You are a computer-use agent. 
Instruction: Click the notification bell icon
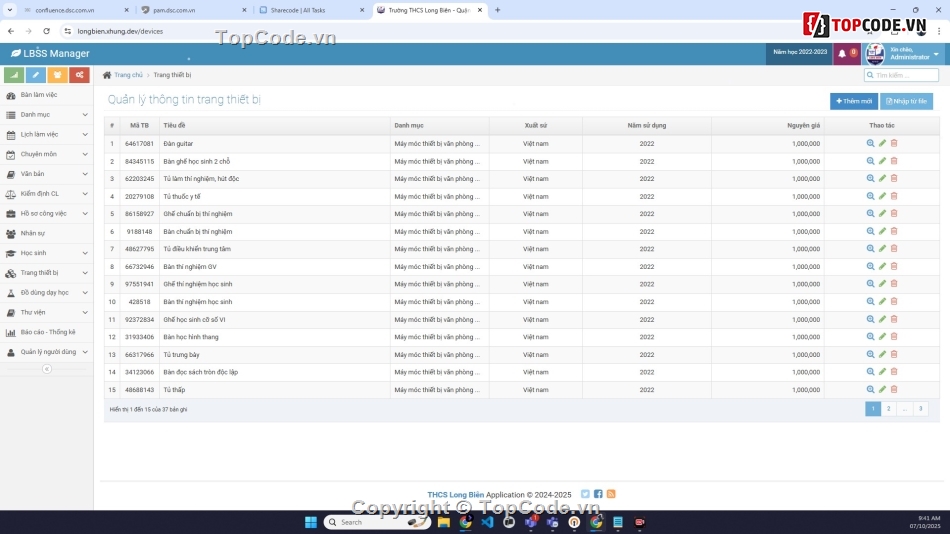click(842, 54)
